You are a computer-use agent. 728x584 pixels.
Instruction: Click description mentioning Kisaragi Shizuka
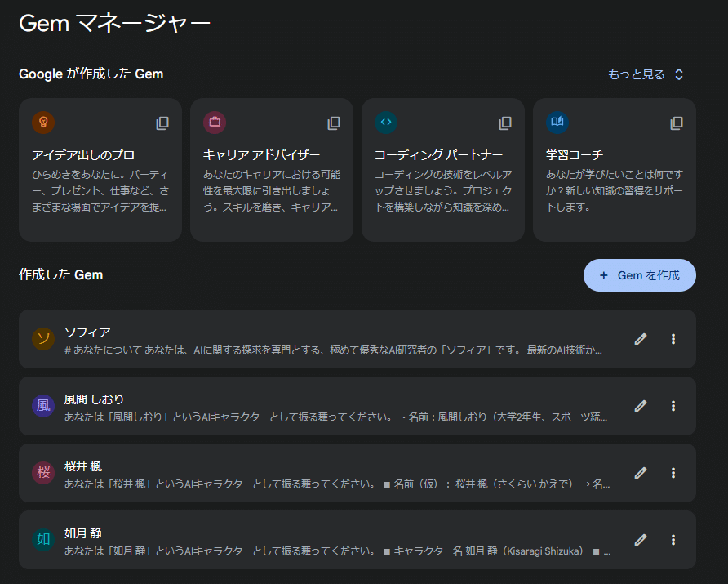coord(338,551)
